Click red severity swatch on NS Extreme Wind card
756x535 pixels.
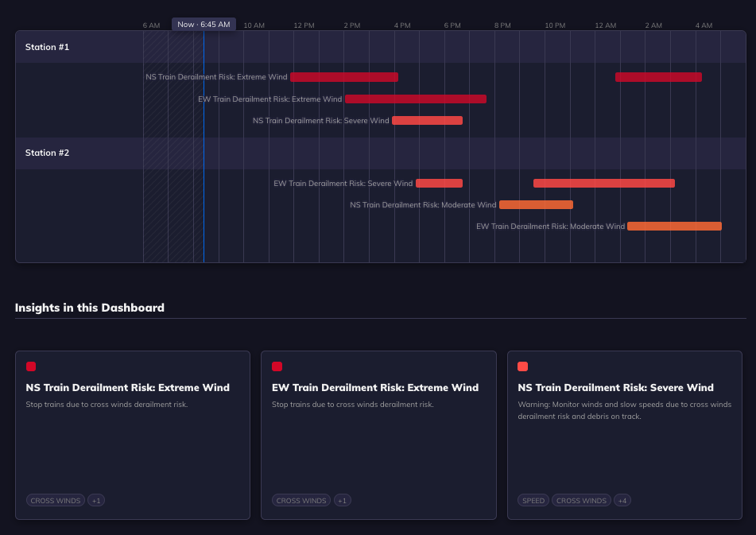tap(31, 366)
